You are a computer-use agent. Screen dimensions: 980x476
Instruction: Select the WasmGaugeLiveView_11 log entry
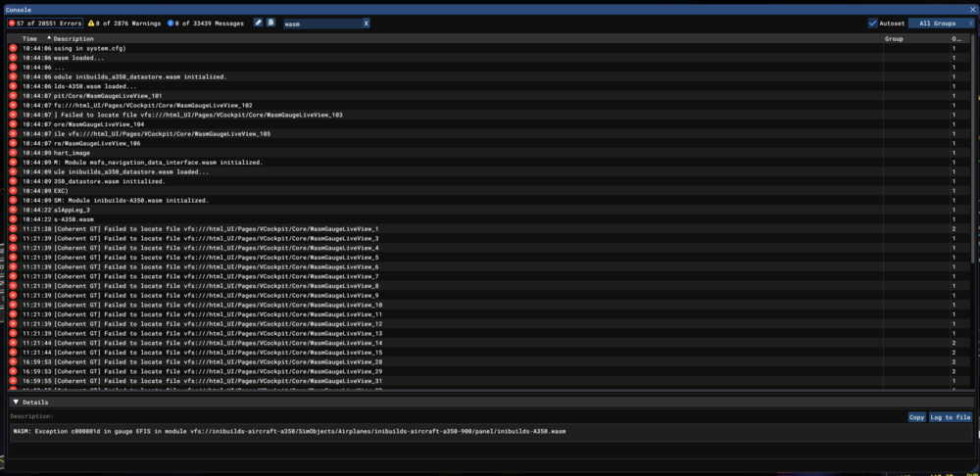tap(487, 314)
